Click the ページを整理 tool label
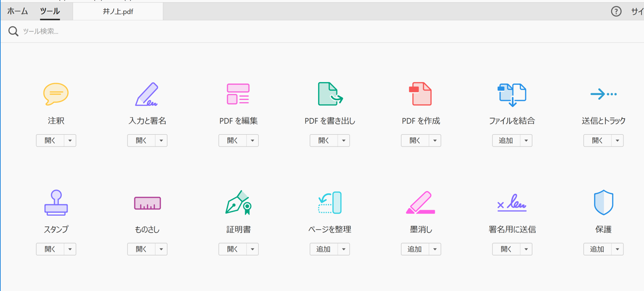This screenshot has height=291, width=644. tap(330, 229)
